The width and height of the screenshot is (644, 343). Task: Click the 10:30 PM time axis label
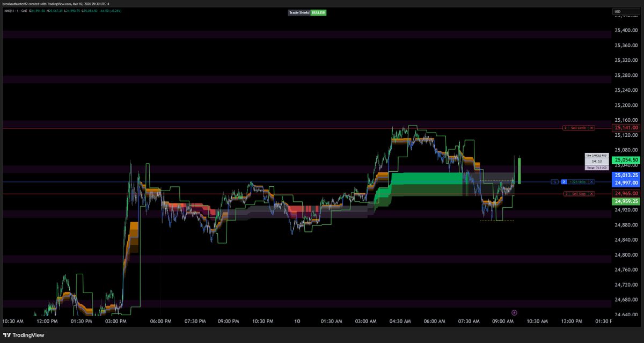point(262,321)
